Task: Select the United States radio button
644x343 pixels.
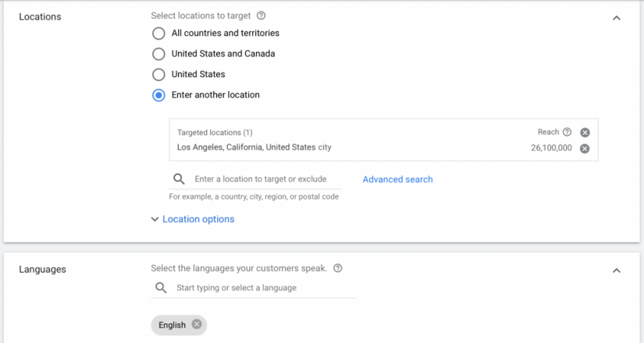Action: pos(158,75)
